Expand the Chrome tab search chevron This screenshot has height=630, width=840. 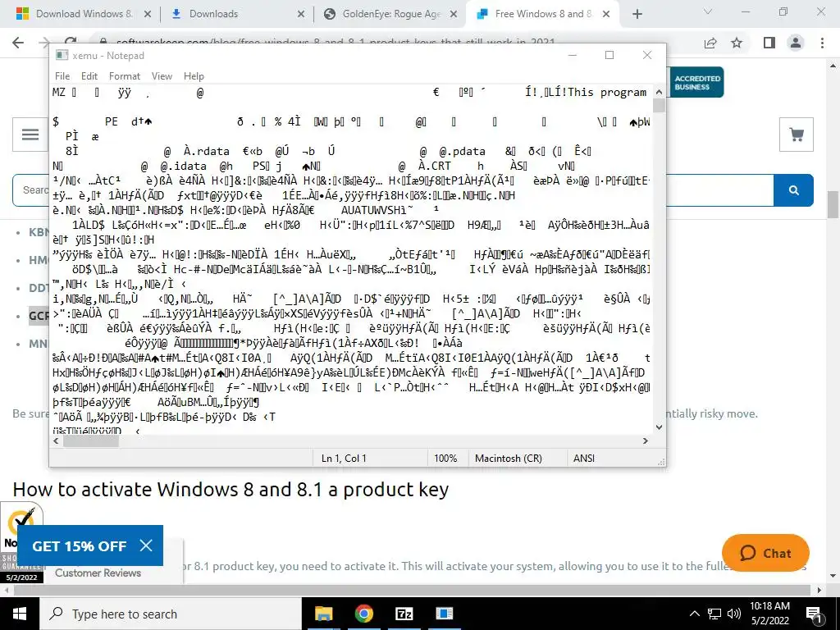(x=708, y=11)
